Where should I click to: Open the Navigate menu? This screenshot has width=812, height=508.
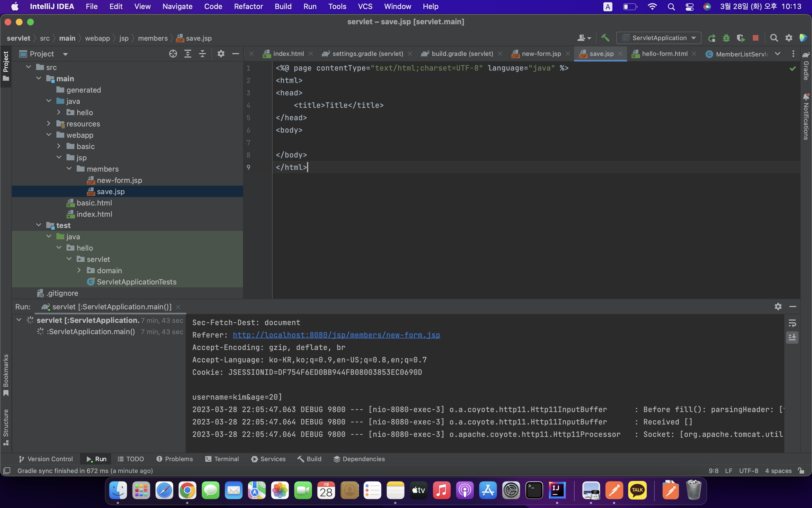point(177,6)
